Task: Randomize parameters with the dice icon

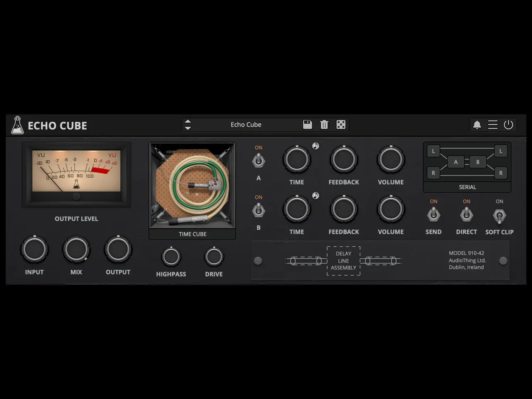Action: 341,125
